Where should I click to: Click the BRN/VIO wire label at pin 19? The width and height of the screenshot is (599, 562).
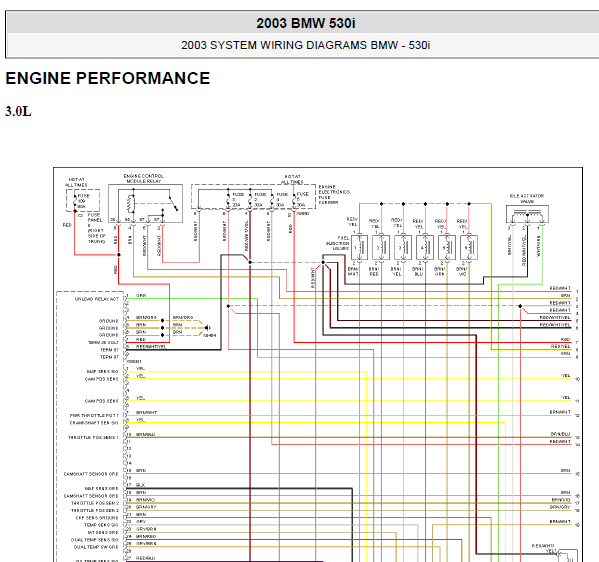point(145,500)
